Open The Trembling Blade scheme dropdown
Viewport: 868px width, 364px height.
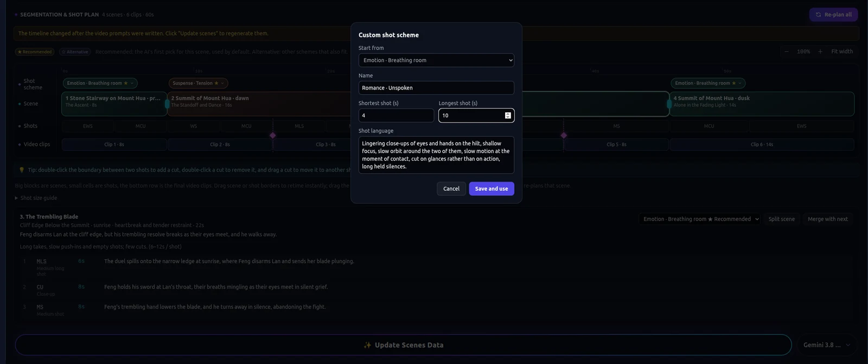click(x=699, y=219)
